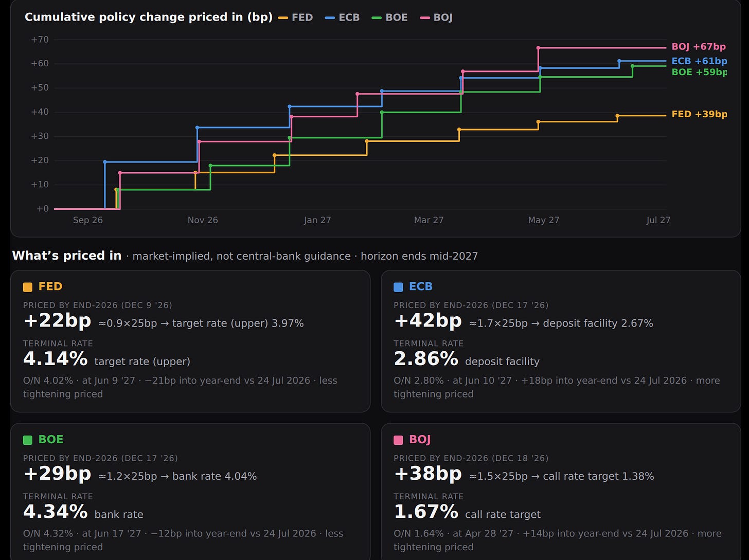This screenshot has width=749, height=560.
Task: Click the 'O/N 1.64%' note on BOJ card
Action: coord(558,540)
